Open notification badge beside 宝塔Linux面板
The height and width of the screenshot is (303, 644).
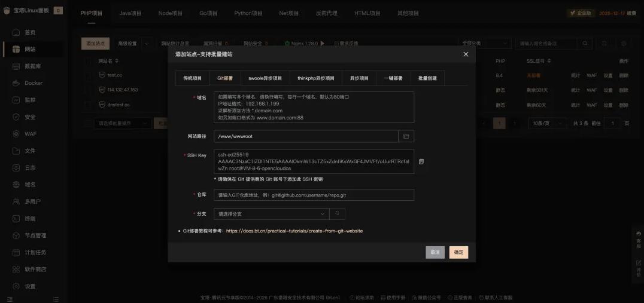tap(58, 11)
